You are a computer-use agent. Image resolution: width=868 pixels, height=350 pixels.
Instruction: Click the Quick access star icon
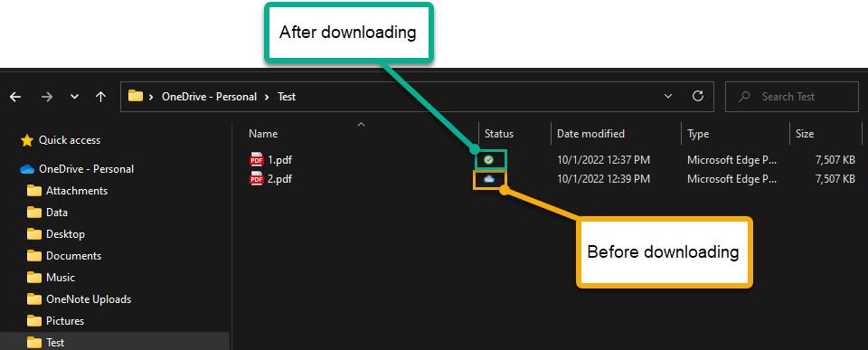click(x=27, y=141)
